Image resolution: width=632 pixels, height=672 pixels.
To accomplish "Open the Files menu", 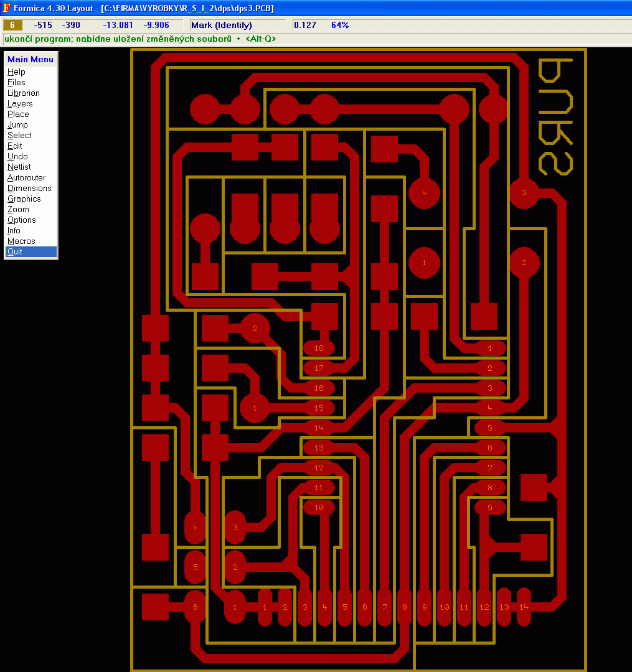I will tap(17, 83).
